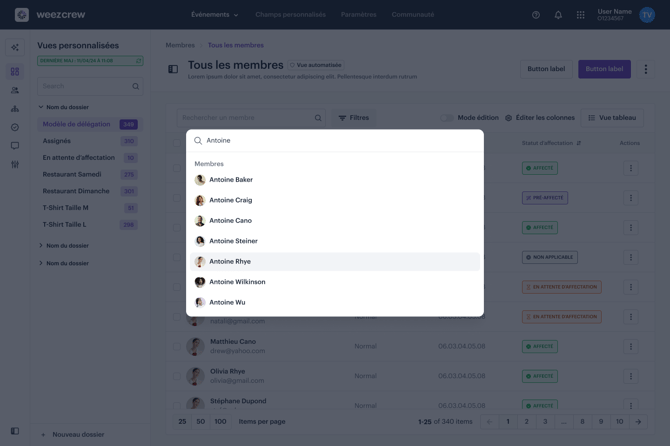Check the Matthieu Cano row checkbox
This screenshot has height=446, width=670.
(x=176, y=346)
